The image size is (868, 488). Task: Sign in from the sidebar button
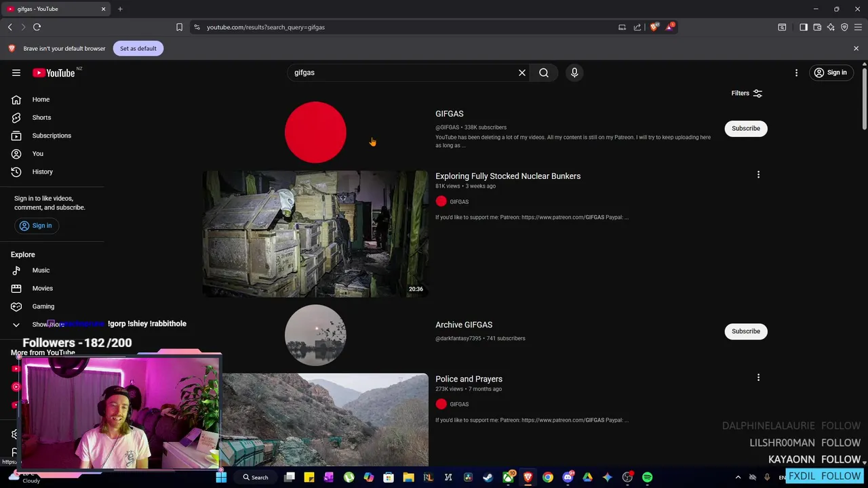click(36, 226)
